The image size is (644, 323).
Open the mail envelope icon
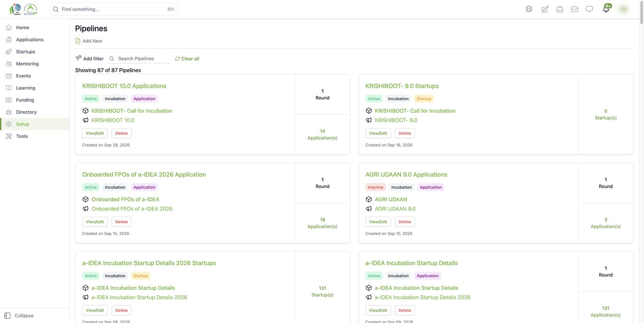click(574, 9)
